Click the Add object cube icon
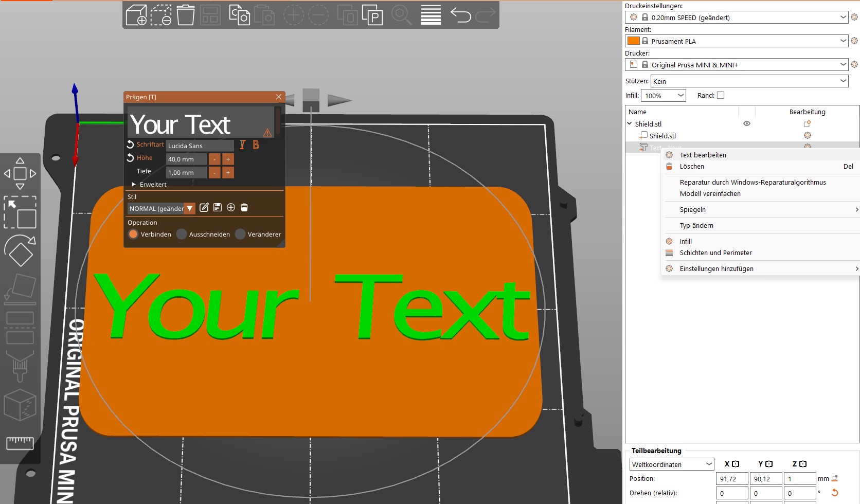The width and height of the screenshot is (860, 504). (136, 15)
